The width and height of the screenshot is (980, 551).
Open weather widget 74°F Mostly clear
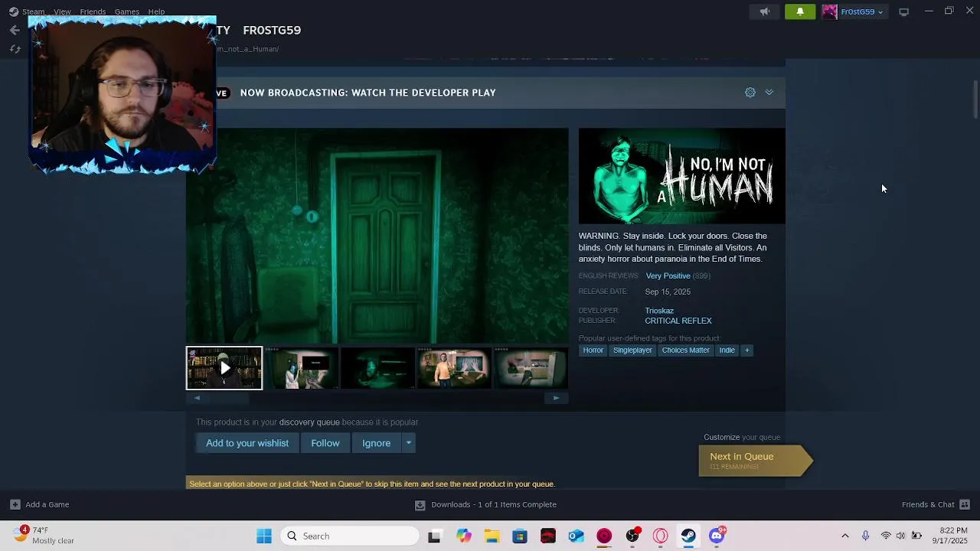pos(46,536)
